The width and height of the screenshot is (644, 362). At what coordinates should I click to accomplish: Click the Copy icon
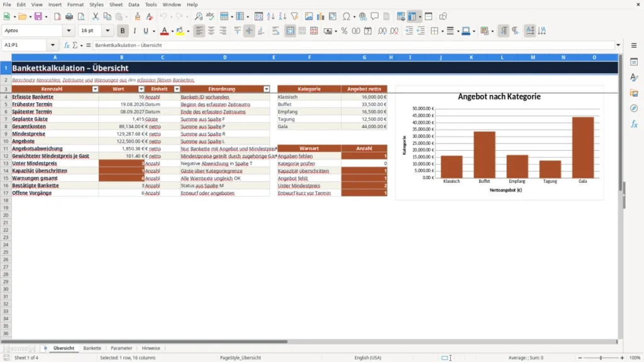pyautogui.click(x=107, y=16)
